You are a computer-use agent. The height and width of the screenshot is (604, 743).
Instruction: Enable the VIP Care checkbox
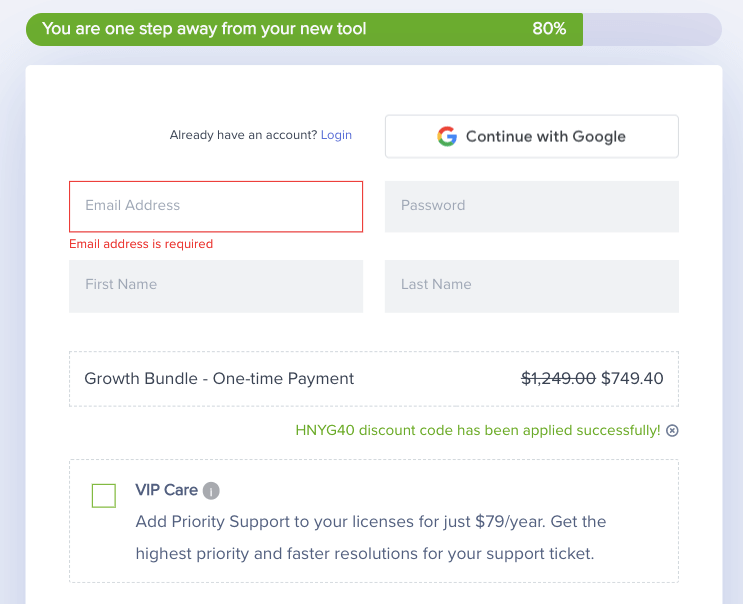(x=104, y=495)
